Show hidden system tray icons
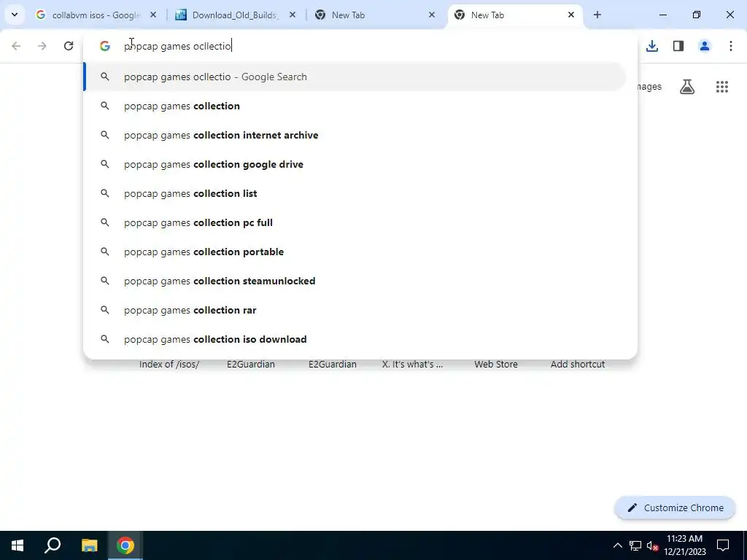The width and height of the screenshot is (747, 560). coord(617,545)
